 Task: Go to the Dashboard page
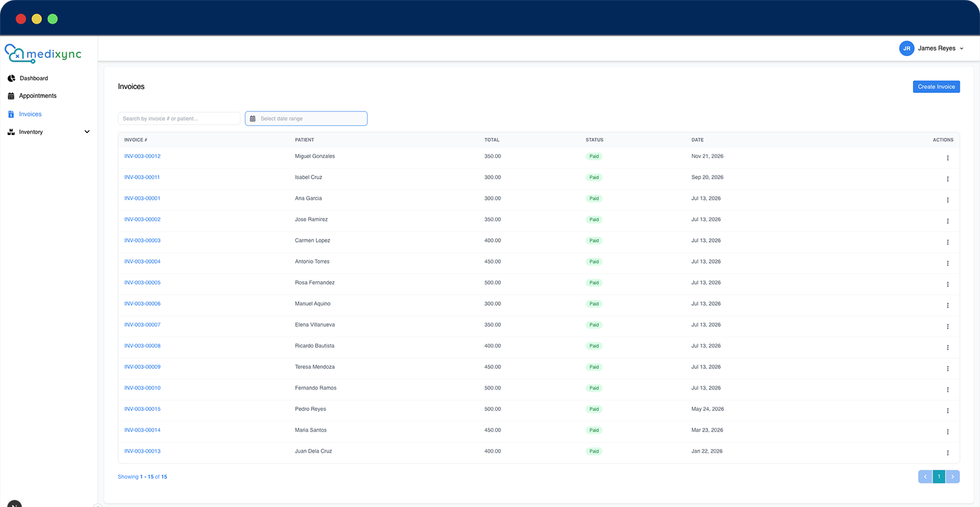pos(34,78)
